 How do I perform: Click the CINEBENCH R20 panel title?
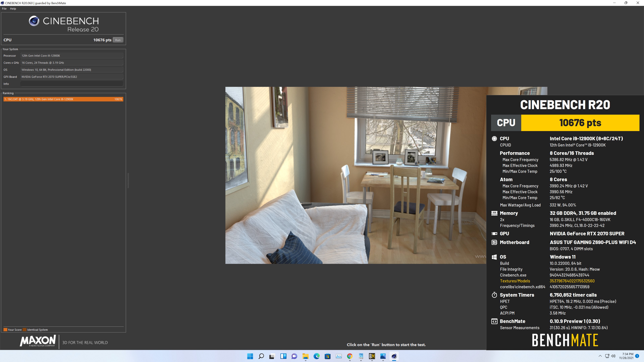click(565, 105)
